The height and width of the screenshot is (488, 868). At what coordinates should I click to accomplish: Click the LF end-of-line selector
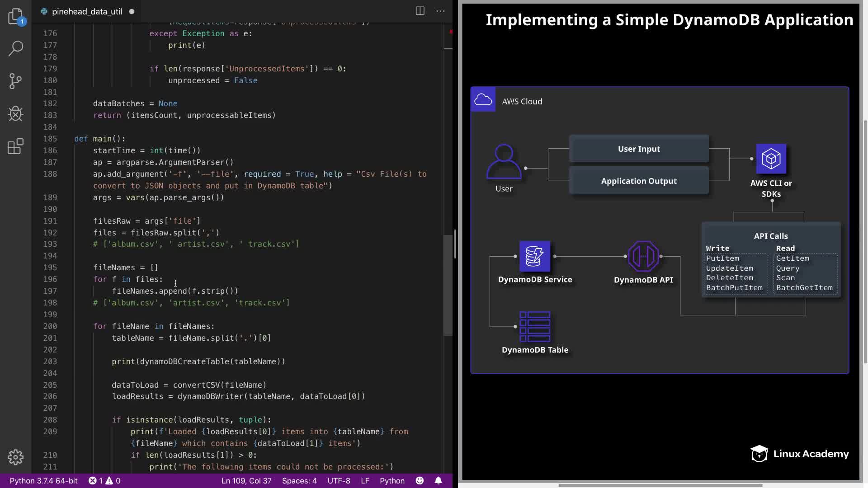[x=365, y=481]
